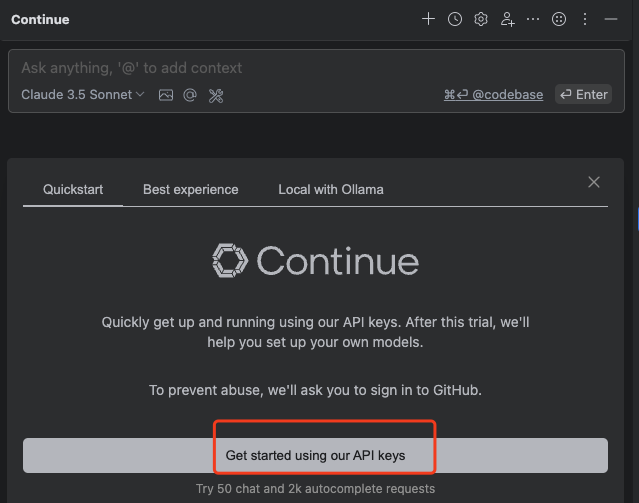The width and height of the screenshot is (639, 503).
Task: Open the tools wrench icon
Action: [x=216, y=96]
